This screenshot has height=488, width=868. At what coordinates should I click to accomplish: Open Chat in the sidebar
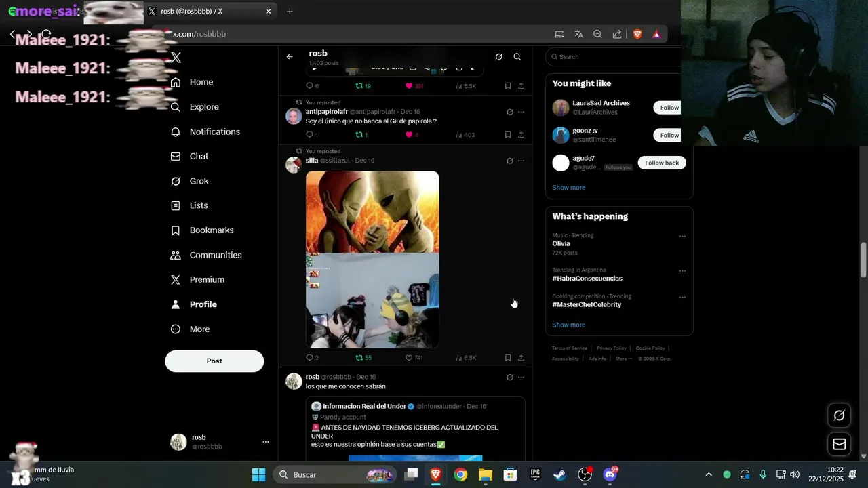190,156
